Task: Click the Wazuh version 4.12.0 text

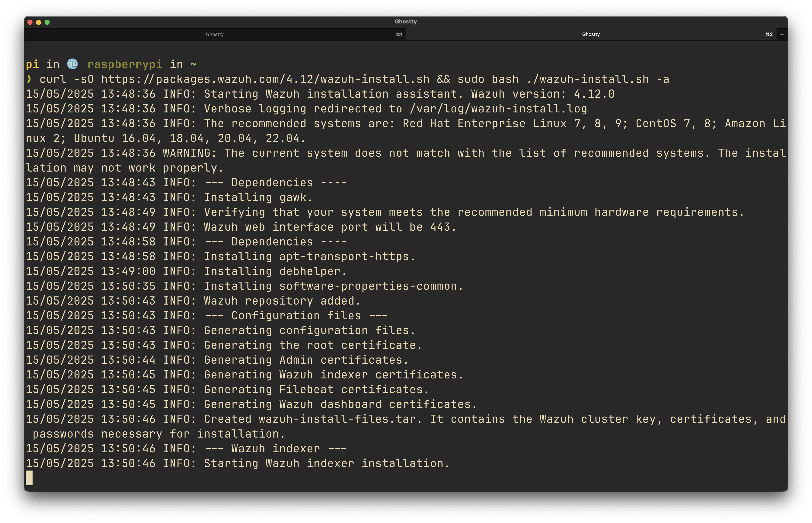Action: click(x=594, y=94)
